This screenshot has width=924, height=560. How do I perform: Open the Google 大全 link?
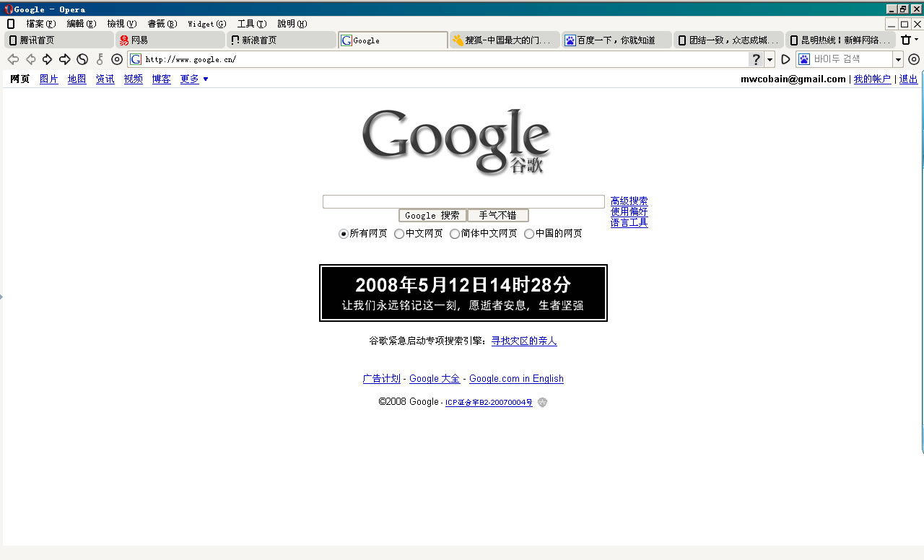pos(435,379)
